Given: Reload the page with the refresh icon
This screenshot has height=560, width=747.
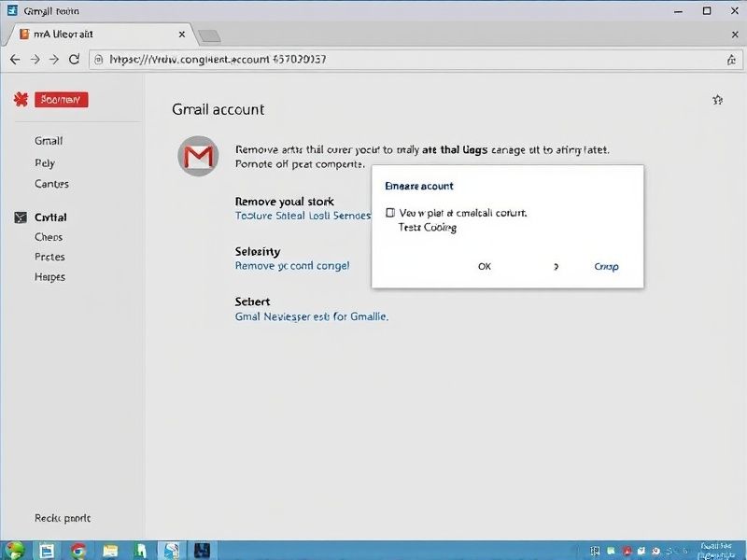Looking at the screenshot, I should tap(74, 60).
